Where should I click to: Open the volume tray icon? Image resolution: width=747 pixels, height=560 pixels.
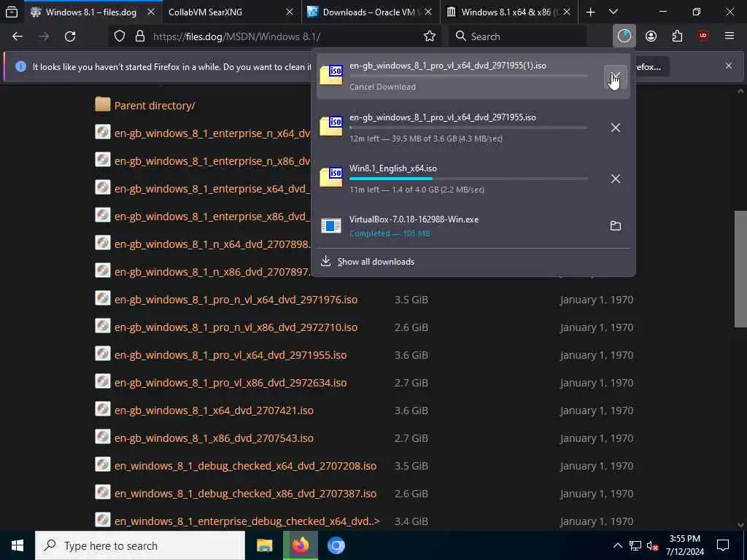click(x=652, y=546)
